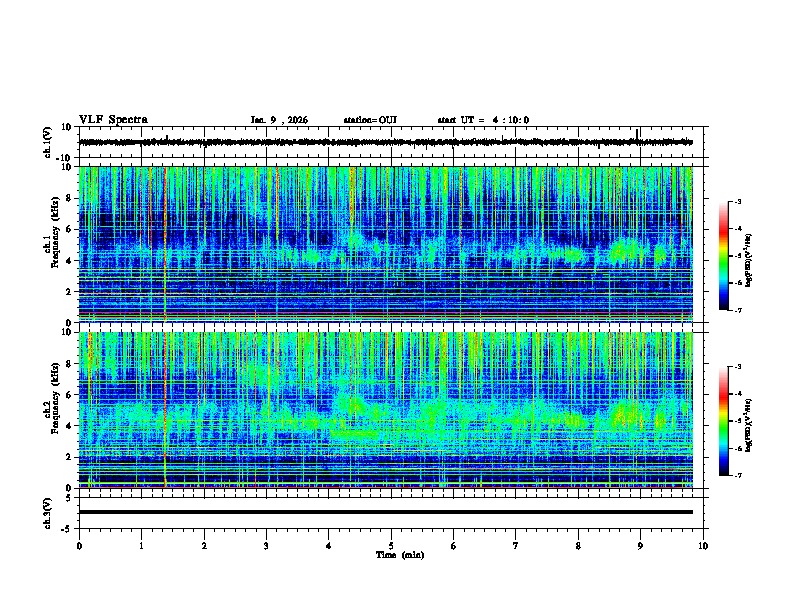Click inside the ch.1 spectrogram panel
The image size is (792, 612).
coord(385,244)
